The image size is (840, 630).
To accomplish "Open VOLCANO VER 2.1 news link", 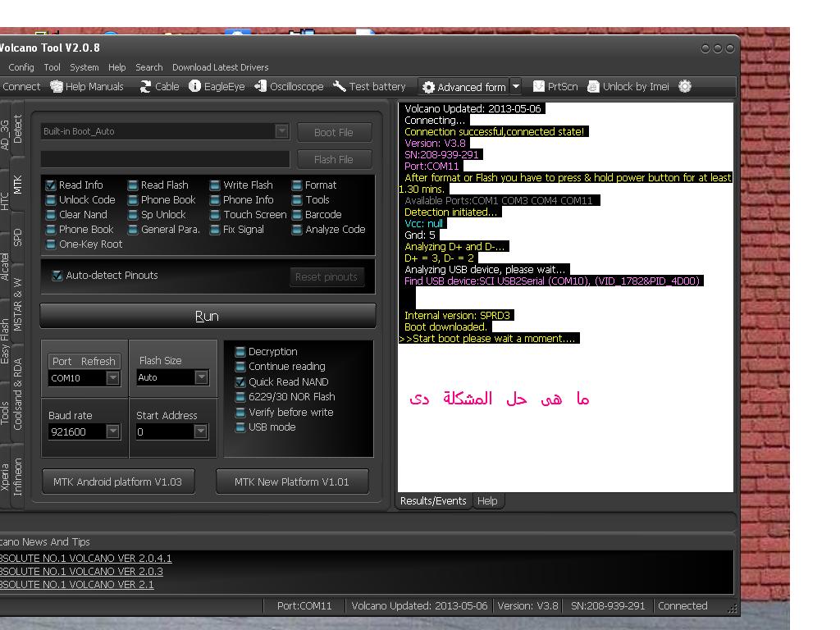I will click(76, 584).
